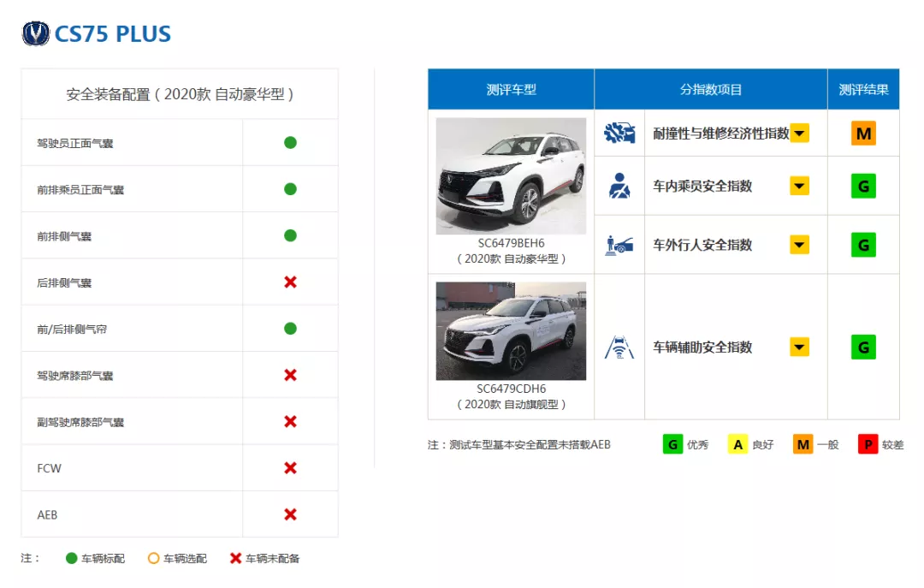Image resolution: width=924 pixels, height=588 pixels.
Task: Toggle the green dot for 驾驶员正面气囊
Action: [x=290, y=142]
